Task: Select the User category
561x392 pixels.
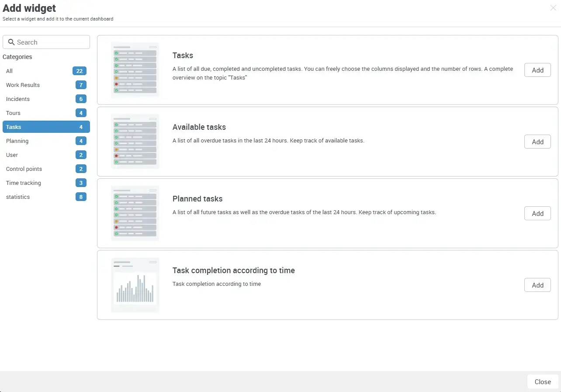Action: [x=12, y=155]
